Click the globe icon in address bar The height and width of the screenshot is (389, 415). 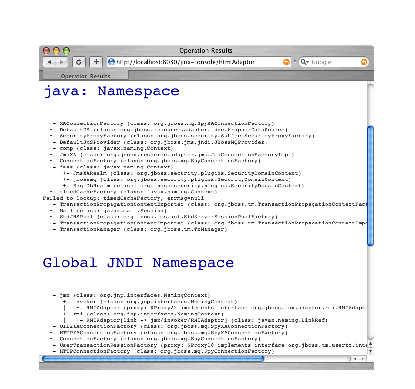point(111,62)
